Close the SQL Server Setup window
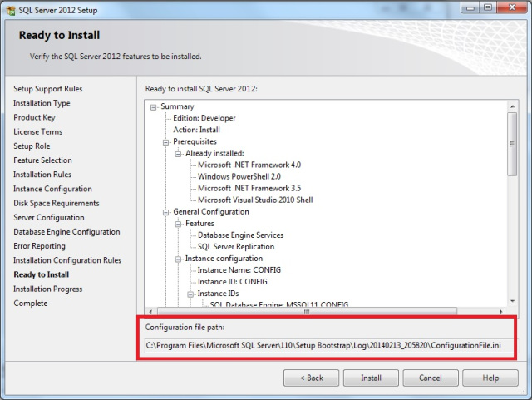This screenshot has height=400, width=532. coord(512,7)
